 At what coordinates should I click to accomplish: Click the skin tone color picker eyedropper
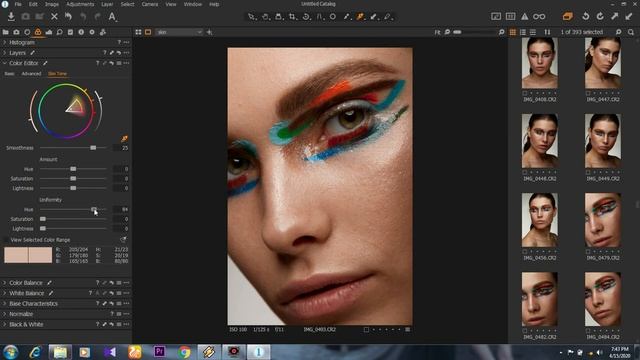(x=124, y=139)
